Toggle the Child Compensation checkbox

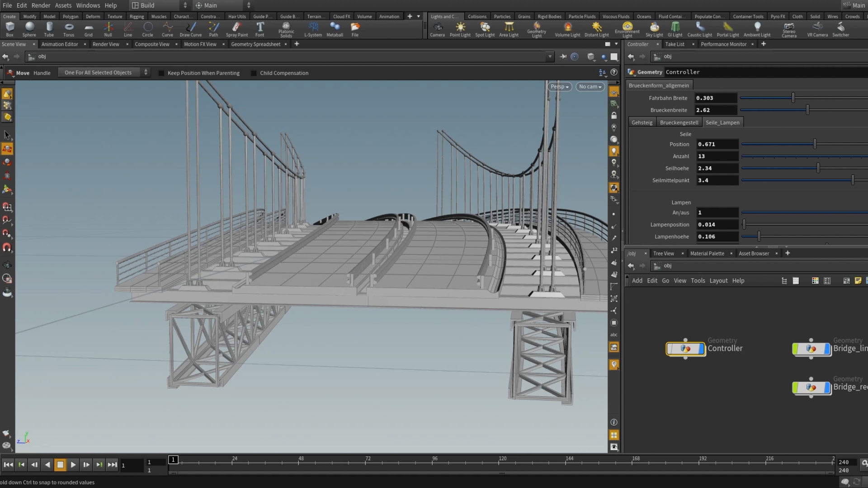tap(254, 73)
